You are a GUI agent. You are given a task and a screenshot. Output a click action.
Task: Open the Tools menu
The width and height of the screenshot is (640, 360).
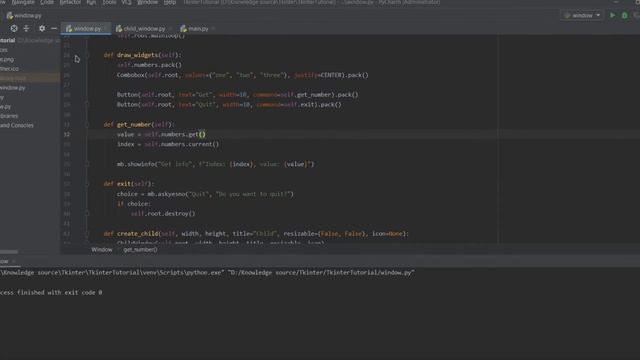pos(109,2)
